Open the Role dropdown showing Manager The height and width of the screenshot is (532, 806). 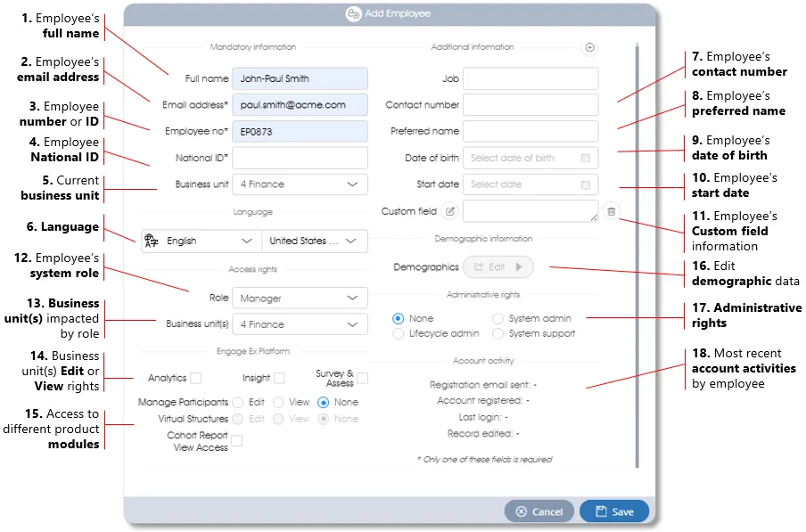(x=300, y=298)
